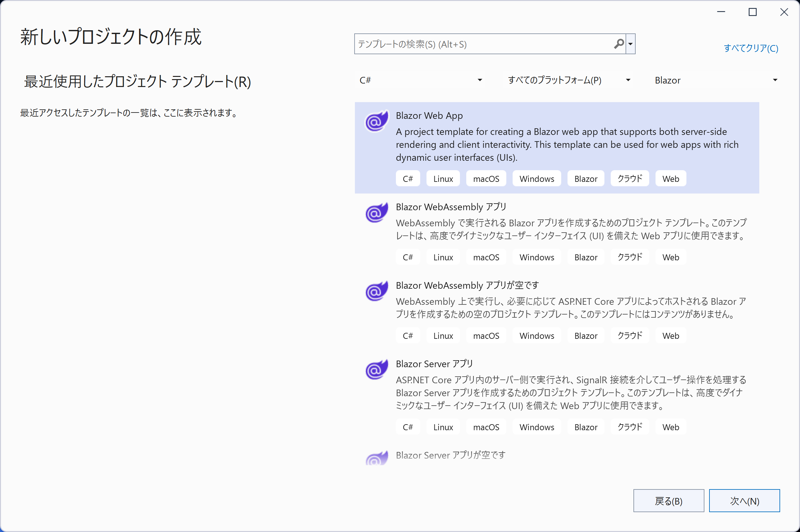Click the magnifier search icon

[x=619, y=44]
